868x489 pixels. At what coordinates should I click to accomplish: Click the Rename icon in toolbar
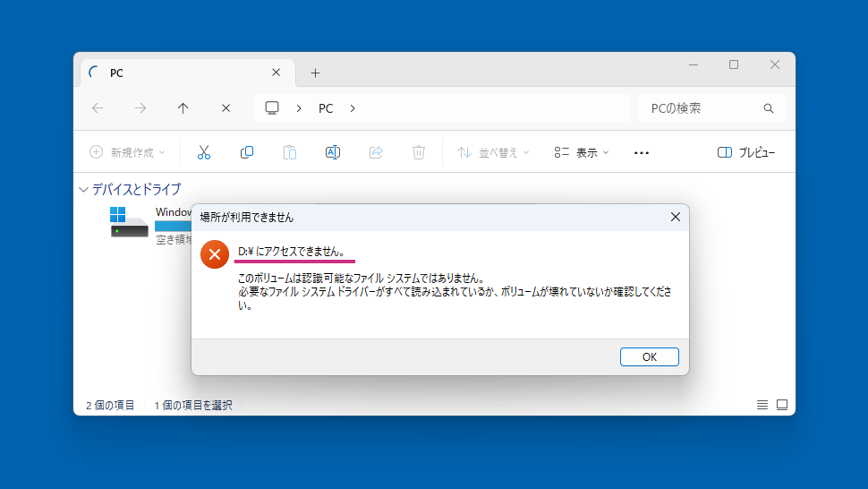(x=333, y=152)
